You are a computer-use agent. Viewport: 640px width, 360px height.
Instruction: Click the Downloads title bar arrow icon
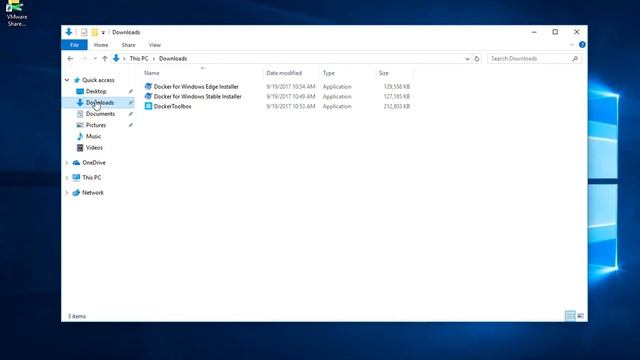pos(69,32)
